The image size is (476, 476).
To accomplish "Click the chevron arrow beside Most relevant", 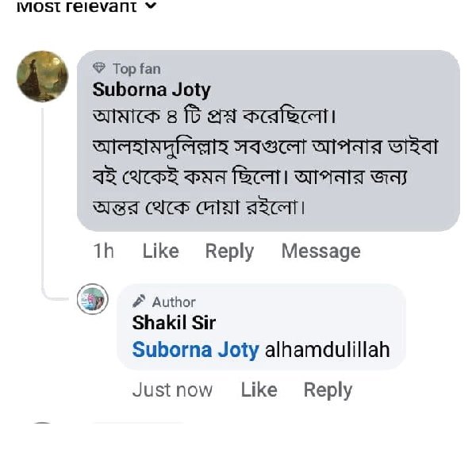I will coord(152,7).
